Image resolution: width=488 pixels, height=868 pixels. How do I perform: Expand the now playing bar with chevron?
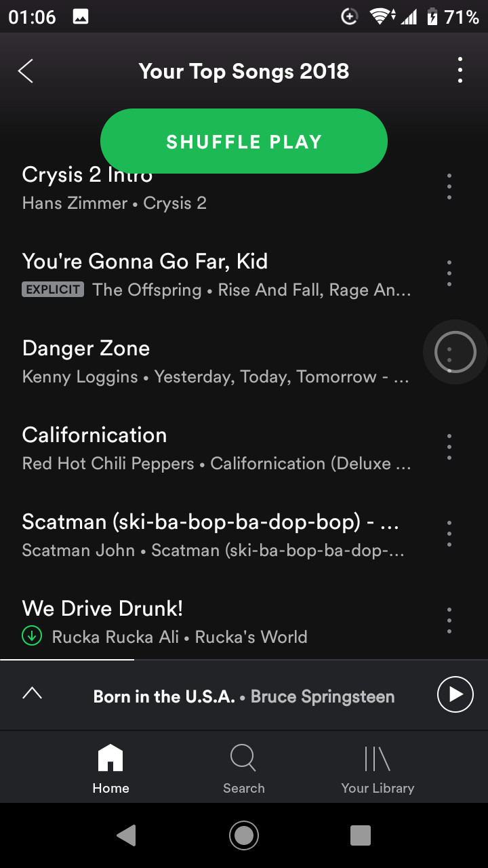(x=32, y=693)
